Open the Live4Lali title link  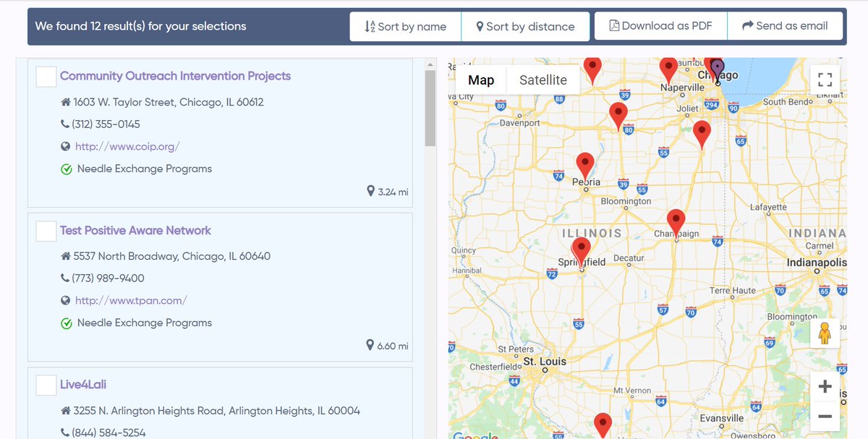click(x=83, y=385)
